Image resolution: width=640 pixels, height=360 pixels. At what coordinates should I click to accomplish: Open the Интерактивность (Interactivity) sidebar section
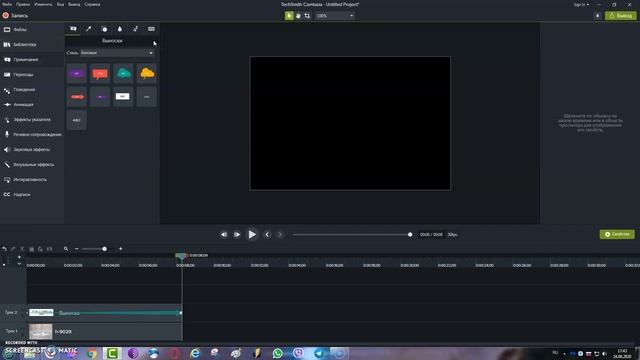click(x=32, y=180)
